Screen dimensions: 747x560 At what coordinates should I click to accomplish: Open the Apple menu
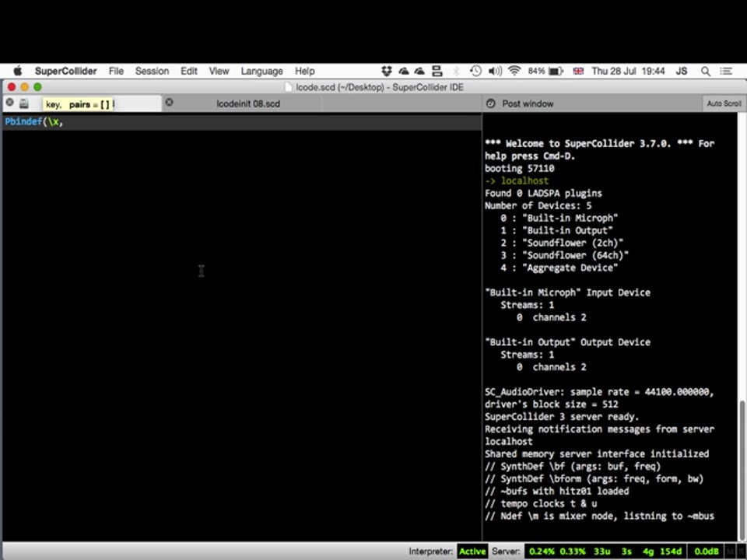[x=18, y=72]
